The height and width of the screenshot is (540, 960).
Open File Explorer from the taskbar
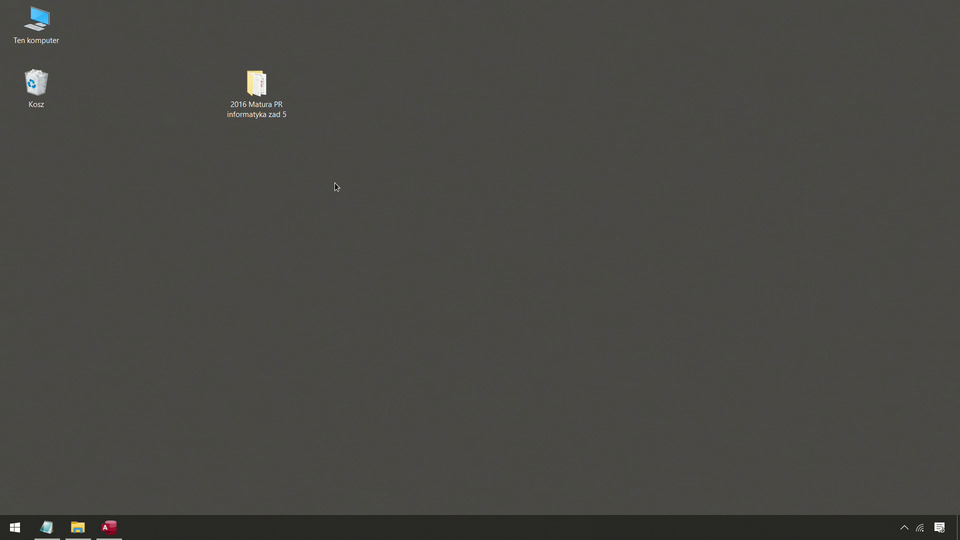point(78,527)
